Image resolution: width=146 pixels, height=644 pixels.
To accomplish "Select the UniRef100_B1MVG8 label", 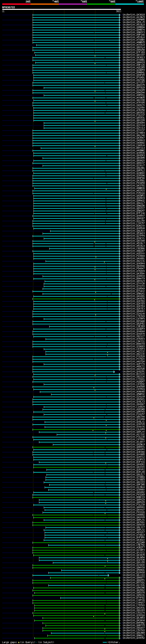I will [x=134, y=573].
